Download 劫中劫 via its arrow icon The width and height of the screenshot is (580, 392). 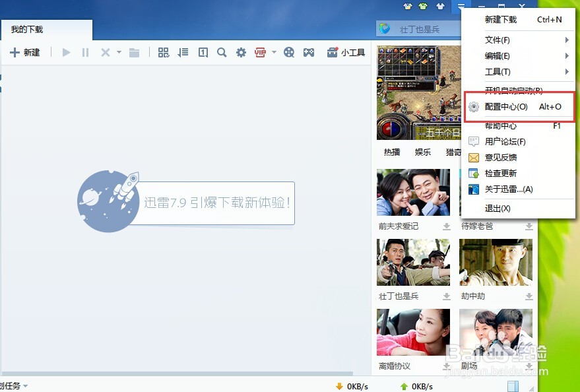point(529,296)
